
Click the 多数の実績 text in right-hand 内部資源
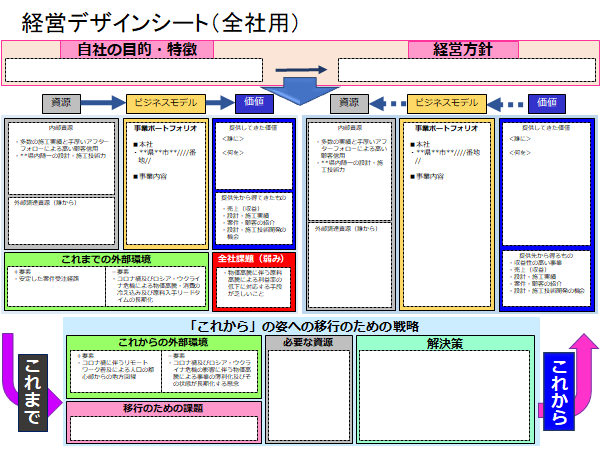click(x=353, y=148)
